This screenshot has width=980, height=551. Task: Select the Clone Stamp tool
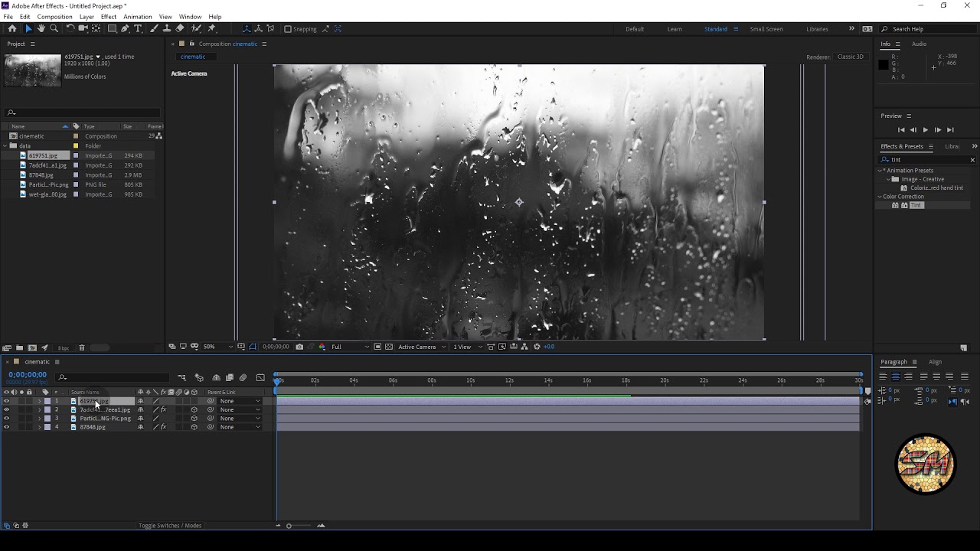click(x=167, y=29)
